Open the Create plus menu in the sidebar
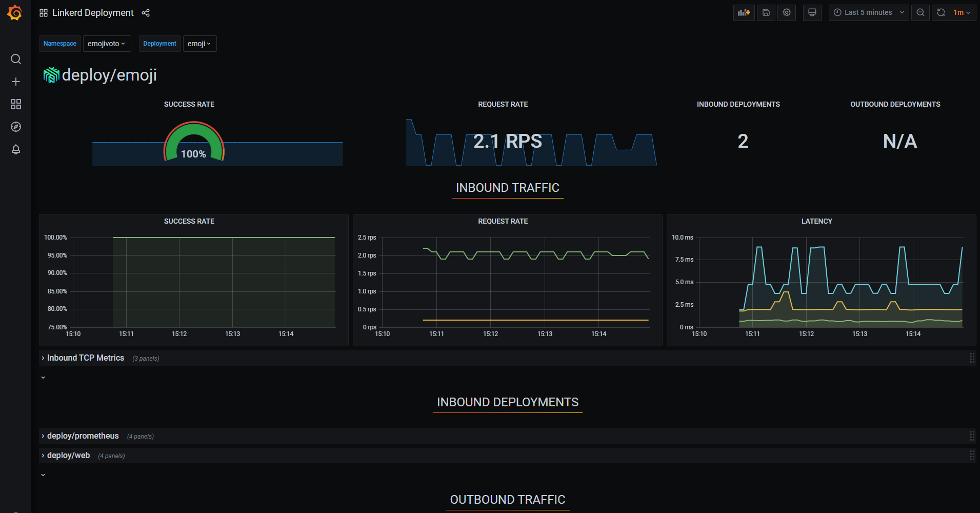This screenshot has height=513, width=980. click(16, 82)
